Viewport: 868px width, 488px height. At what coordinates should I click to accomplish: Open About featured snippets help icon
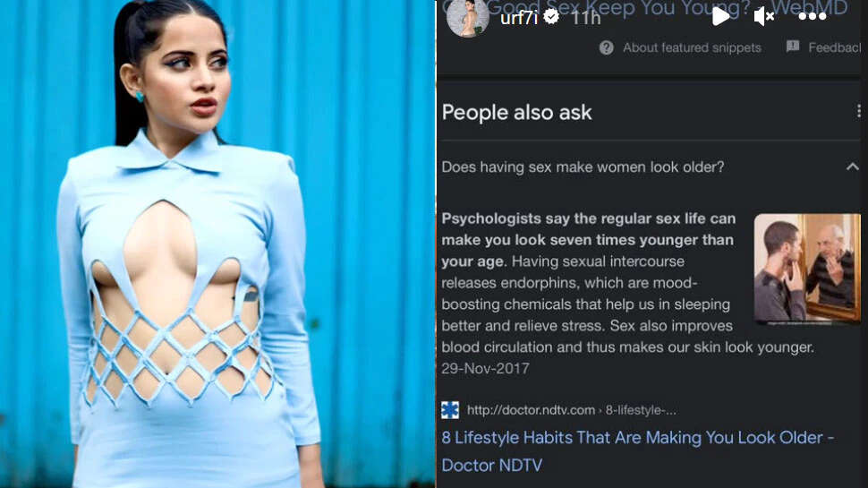[x=606, y=47]
